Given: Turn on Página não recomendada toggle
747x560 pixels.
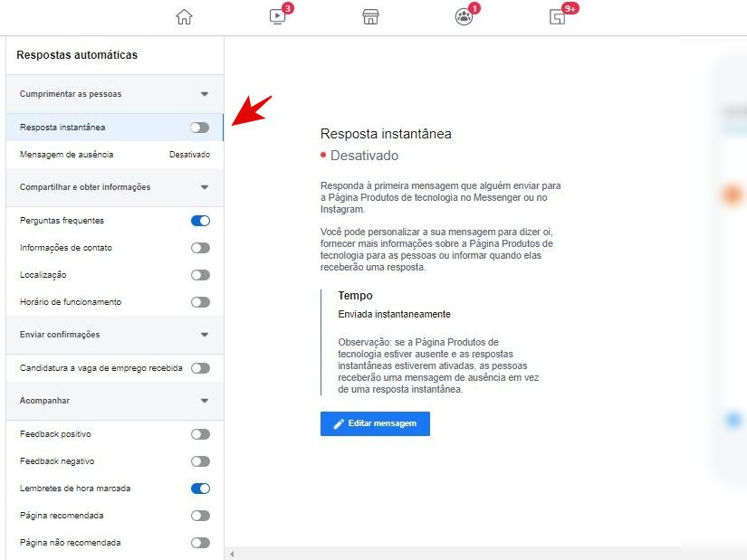Looking at the screenshot, I should coord(200,543).
